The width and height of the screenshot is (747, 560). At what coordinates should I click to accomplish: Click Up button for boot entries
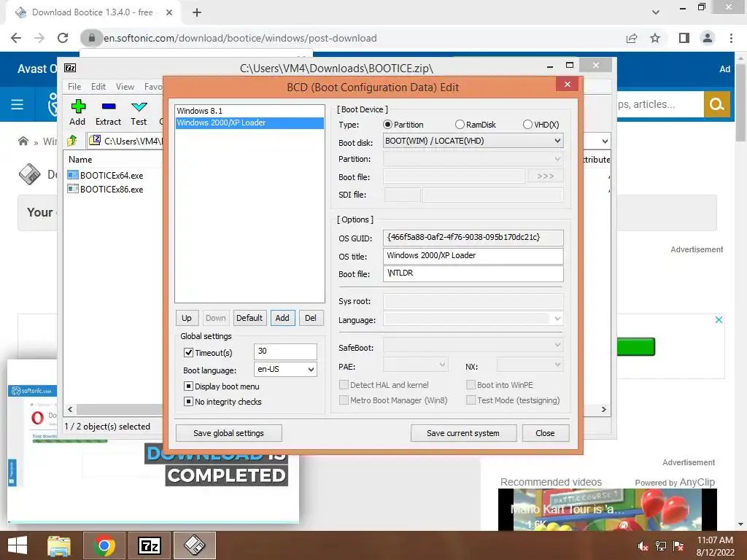click(186, 318)
